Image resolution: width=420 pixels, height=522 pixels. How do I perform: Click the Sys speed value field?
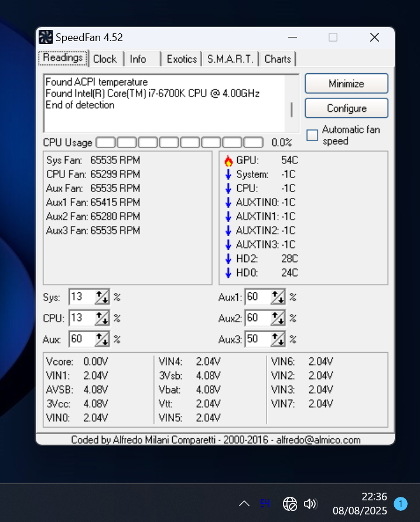click(82, 297)
